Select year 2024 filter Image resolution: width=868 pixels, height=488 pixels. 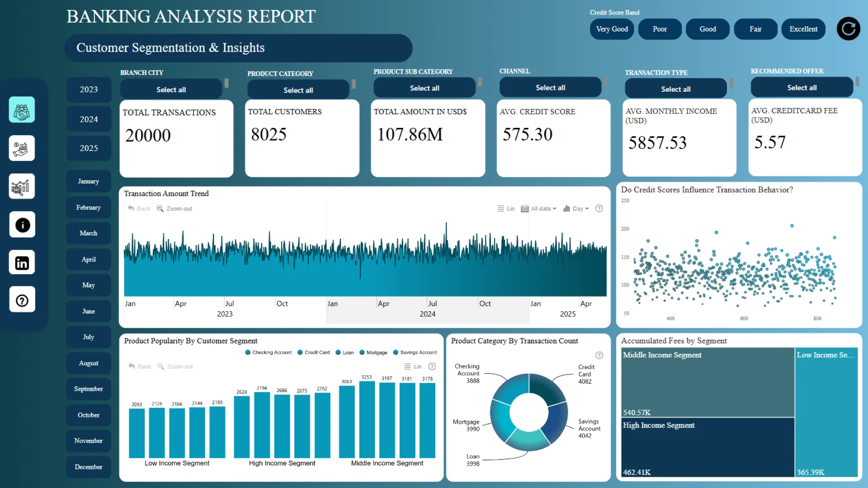pyautogui.click(x=89, y=119)
